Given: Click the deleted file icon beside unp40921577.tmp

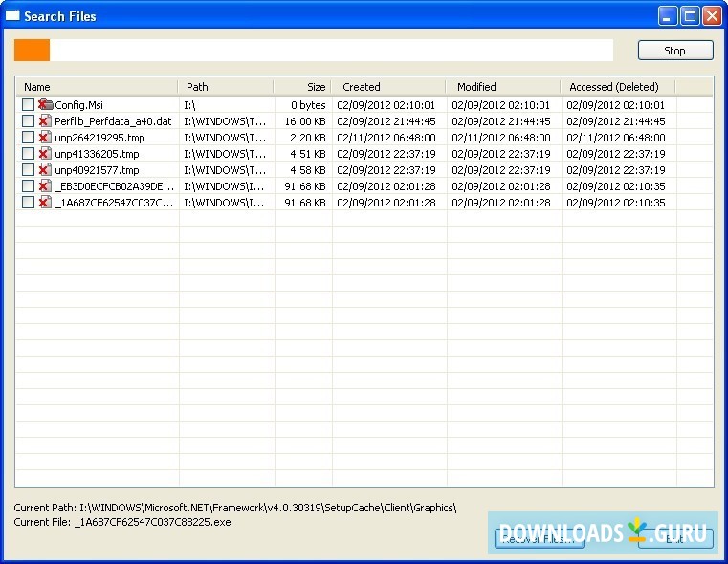Looking at the screenshot, I should pyautogui.click(x=45, y=170).
